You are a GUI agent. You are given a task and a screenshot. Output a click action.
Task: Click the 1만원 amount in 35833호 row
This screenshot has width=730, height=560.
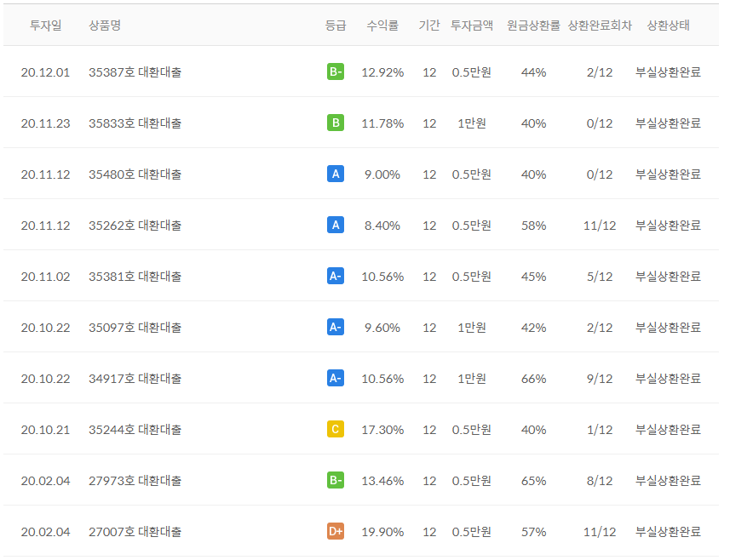[472, 123]
